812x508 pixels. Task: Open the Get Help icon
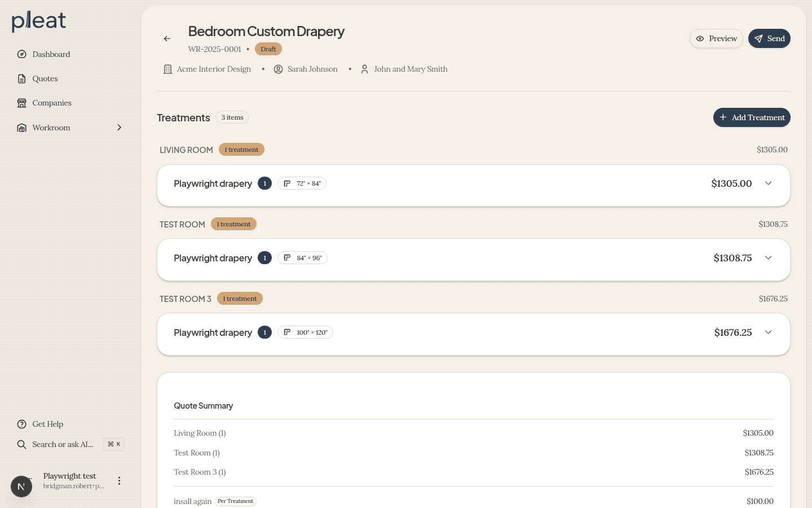(x=21, y=424)
